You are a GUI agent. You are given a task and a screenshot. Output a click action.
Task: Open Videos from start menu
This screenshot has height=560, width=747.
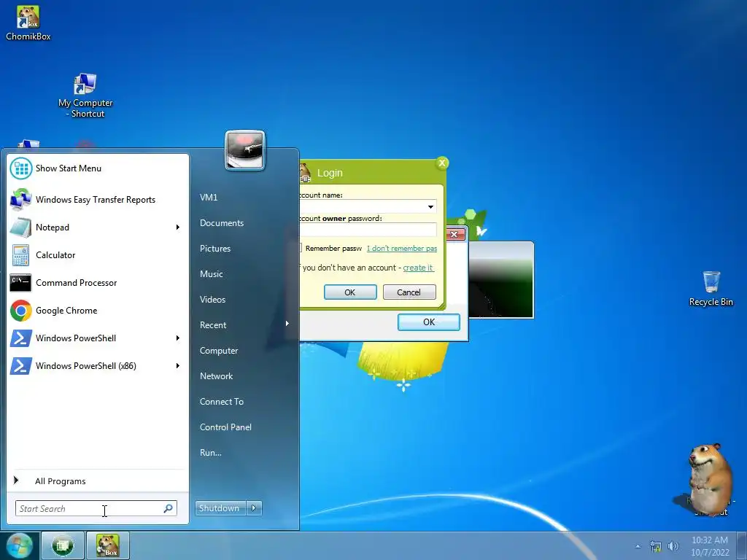coord(212,300)
